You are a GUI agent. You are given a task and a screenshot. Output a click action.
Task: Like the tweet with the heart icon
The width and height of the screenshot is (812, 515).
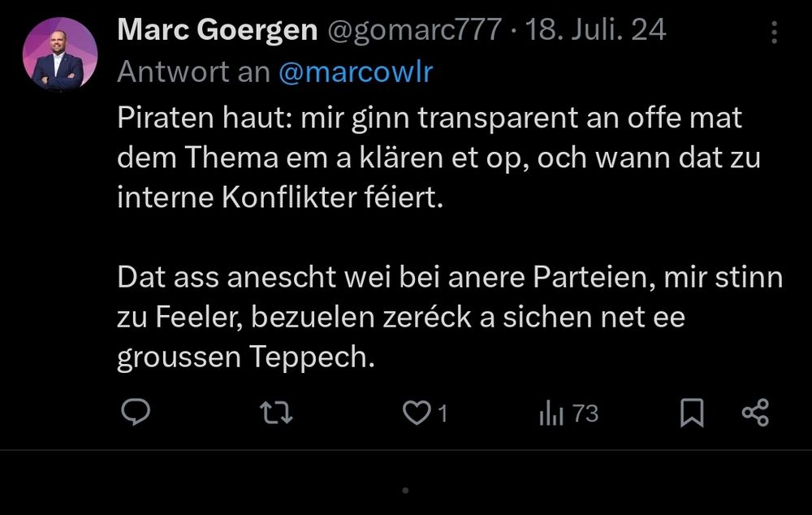click(416, 414)
